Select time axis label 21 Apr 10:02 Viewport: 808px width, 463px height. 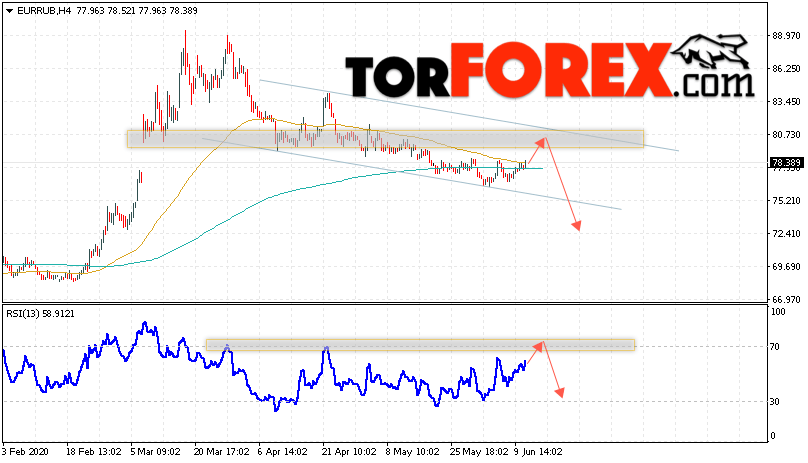349,452
